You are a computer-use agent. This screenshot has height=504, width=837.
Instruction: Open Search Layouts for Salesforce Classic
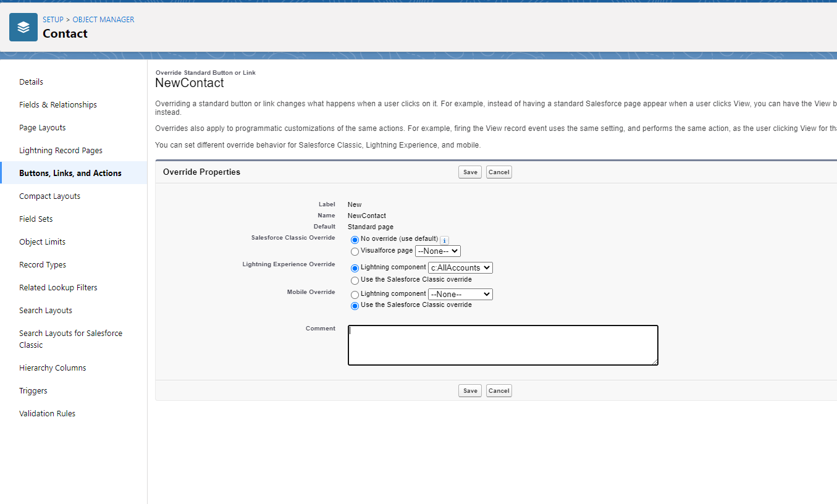point(70,339)
